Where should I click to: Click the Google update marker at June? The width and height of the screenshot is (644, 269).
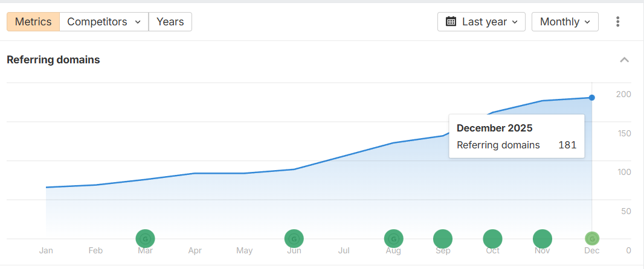tap(294, 239)
